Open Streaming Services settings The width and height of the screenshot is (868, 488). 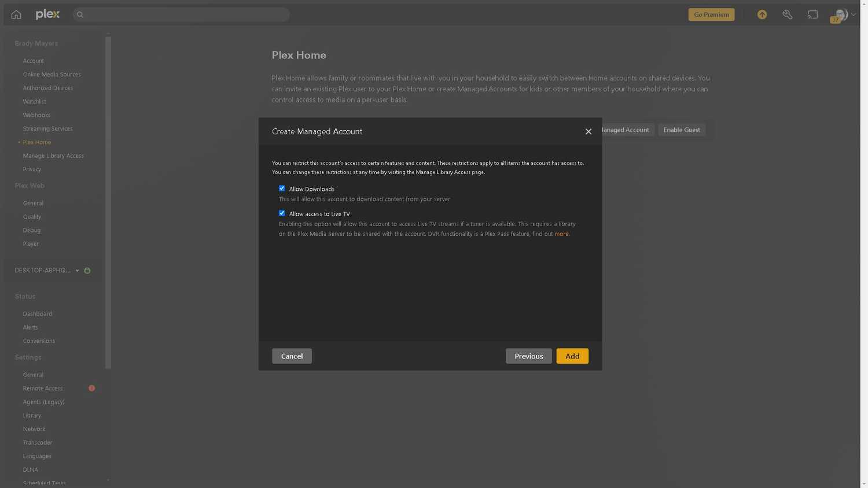click(x=48, y=128)
